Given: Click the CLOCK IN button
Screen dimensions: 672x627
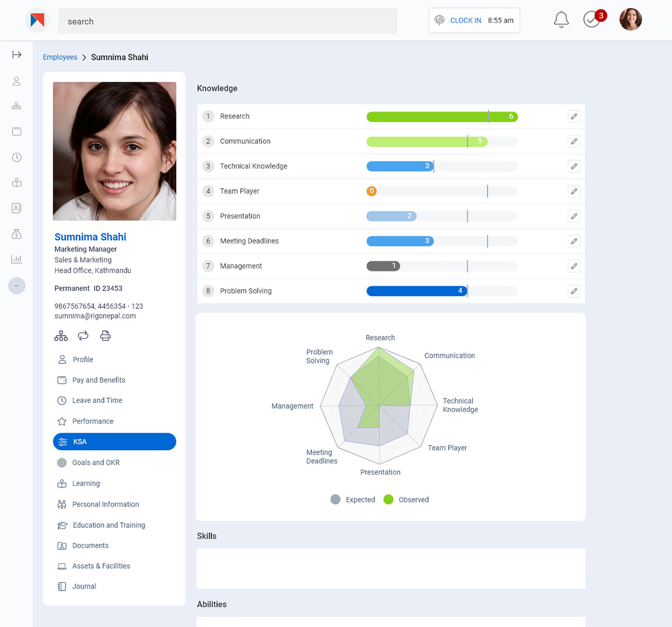Looking at the screenshot, I should (x=465, y=20).
